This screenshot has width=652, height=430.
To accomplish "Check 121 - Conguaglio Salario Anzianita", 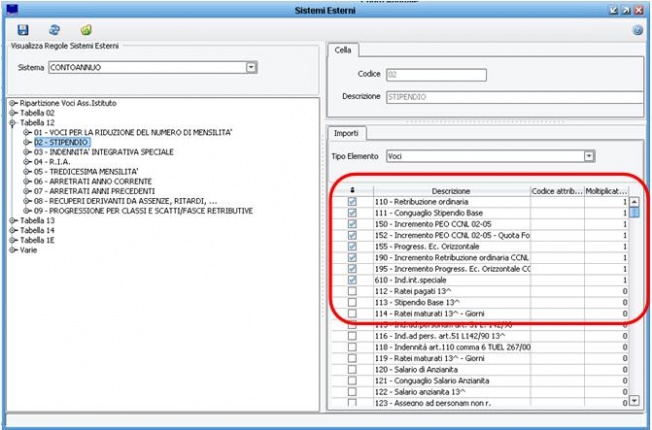I will [x=352, y=381].
